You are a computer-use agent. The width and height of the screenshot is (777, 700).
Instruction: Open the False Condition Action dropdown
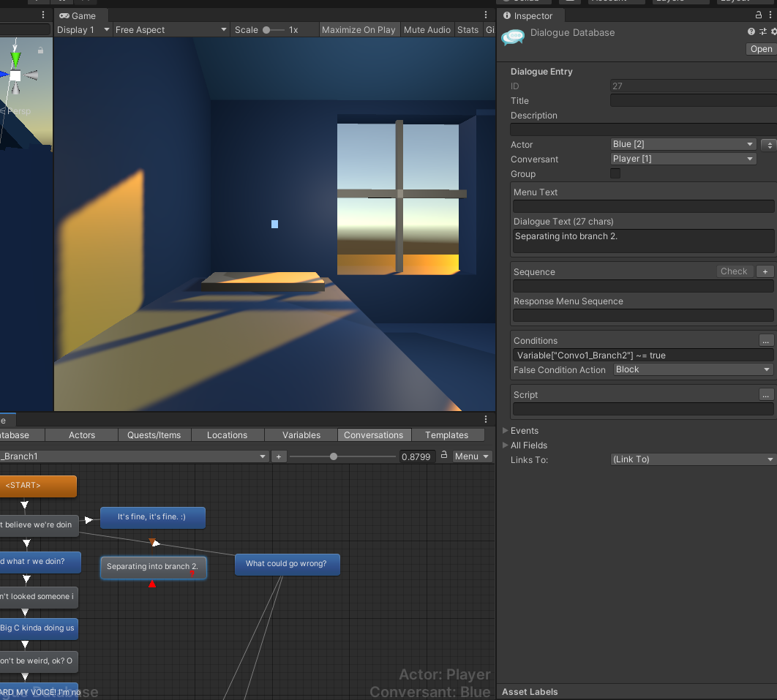click(693, 369)
